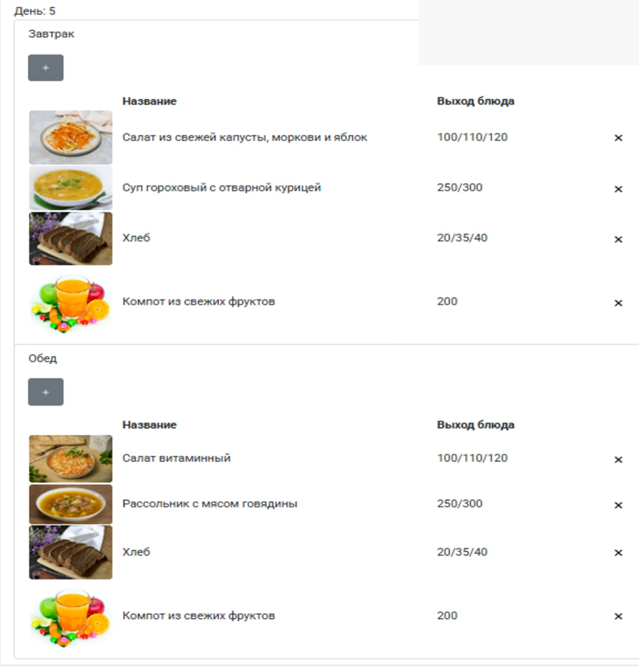This screenshot has width=639, height=672.
Task: Delete Компот from the Обед menu
Action: click(x=618, y=617)
